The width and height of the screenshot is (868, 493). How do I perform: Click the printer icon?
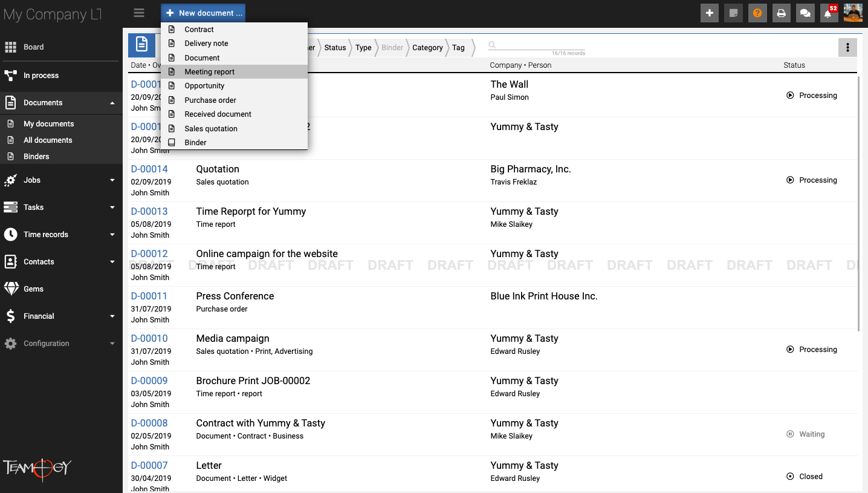tap(781, 13)
